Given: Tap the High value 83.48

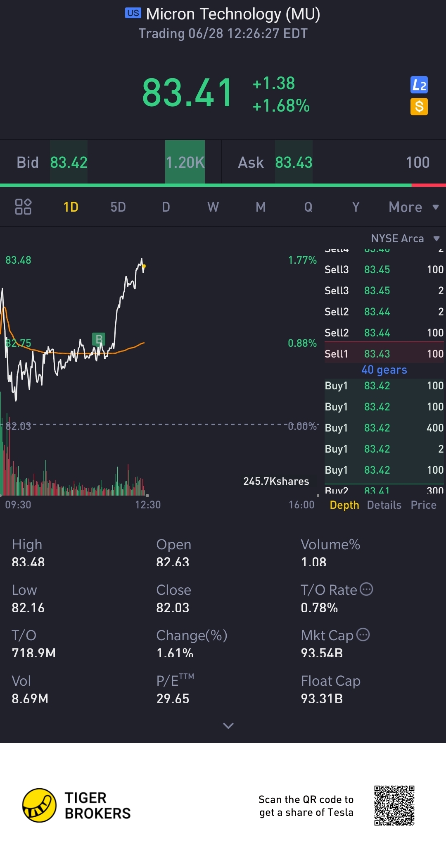Looking at the screenshot, I should point(28,562).
